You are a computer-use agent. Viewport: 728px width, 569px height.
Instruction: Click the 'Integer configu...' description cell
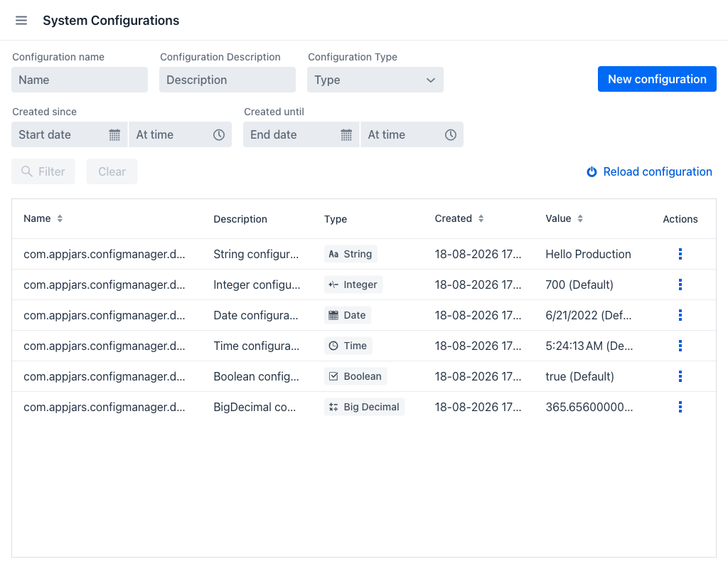click(257, 285)
